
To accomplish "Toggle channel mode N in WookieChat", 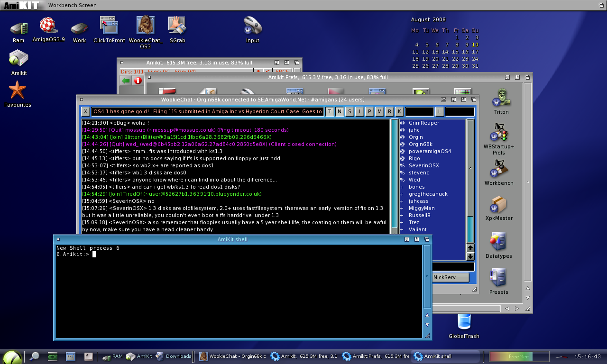I will click(x=340, y=111).
